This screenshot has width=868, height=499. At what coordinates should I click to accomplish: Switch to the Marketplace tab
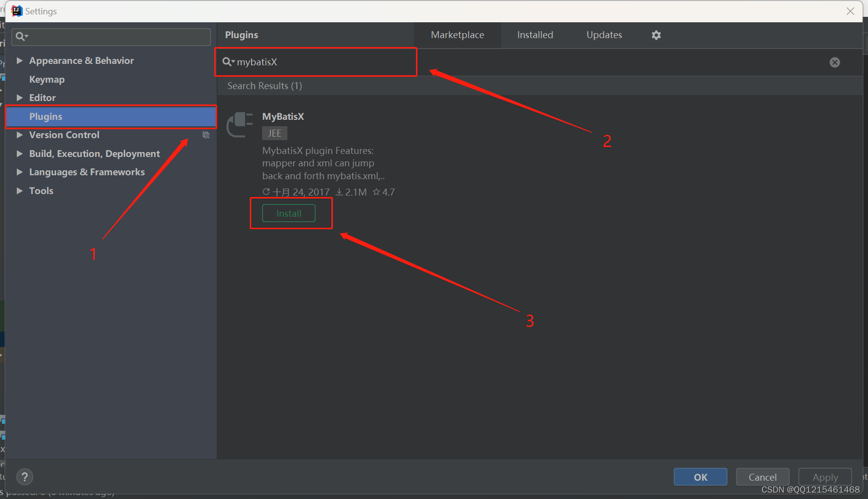click(x=457, y=35)
